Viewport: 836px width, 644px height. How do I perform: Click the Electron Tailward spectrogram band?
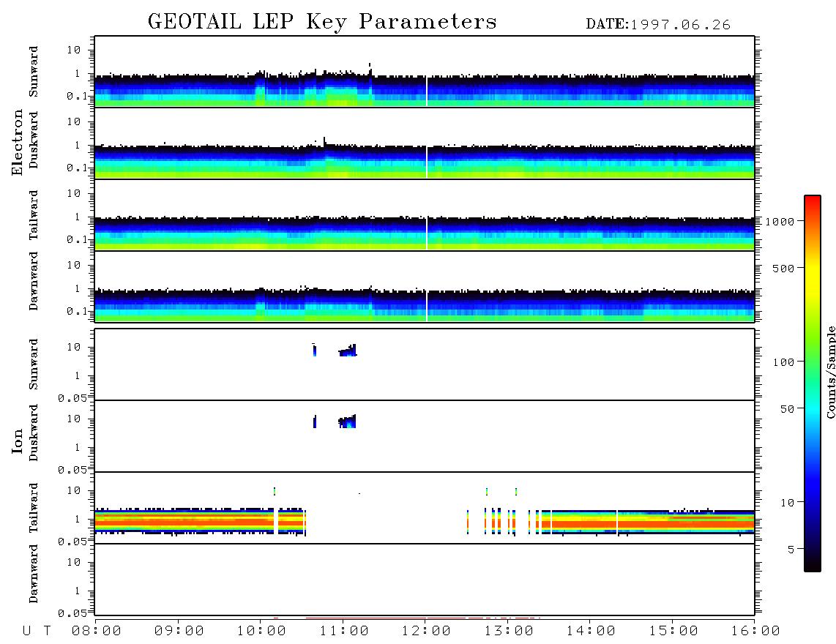[425, 233]
